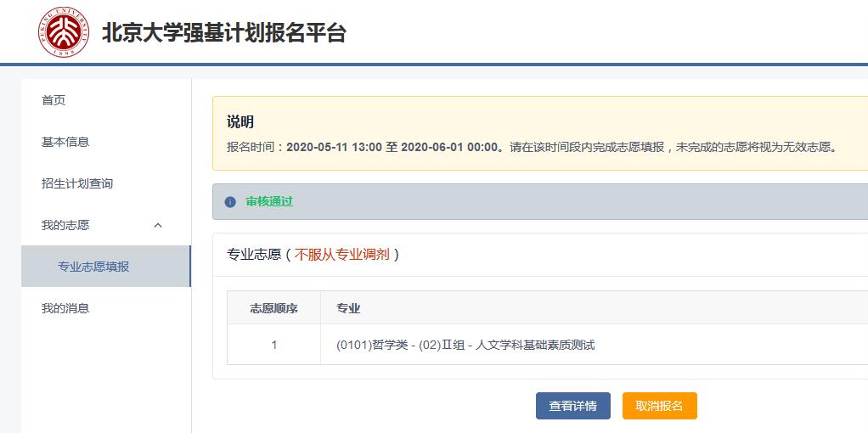This screenshot has height=433, width=868.
Task: Click the 志愿顺序 column header
Action: pos(274,308)
